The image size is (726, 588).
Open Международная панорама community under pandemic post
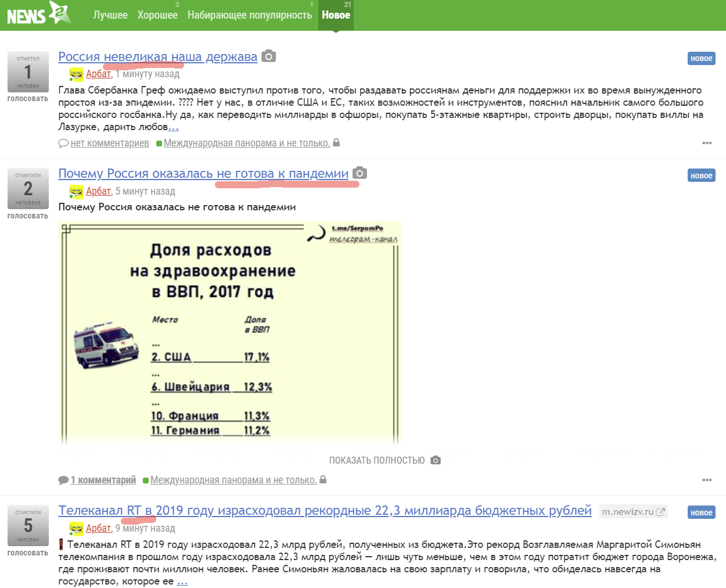[233, 480]
